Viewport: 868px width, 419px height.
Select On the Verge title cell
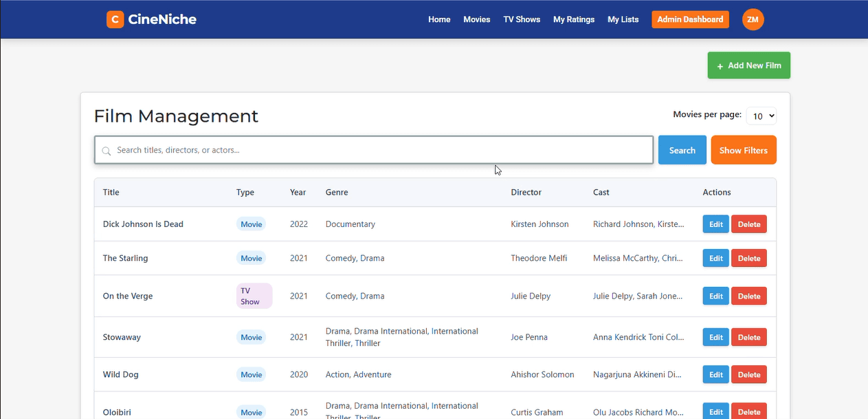[128, 297]
